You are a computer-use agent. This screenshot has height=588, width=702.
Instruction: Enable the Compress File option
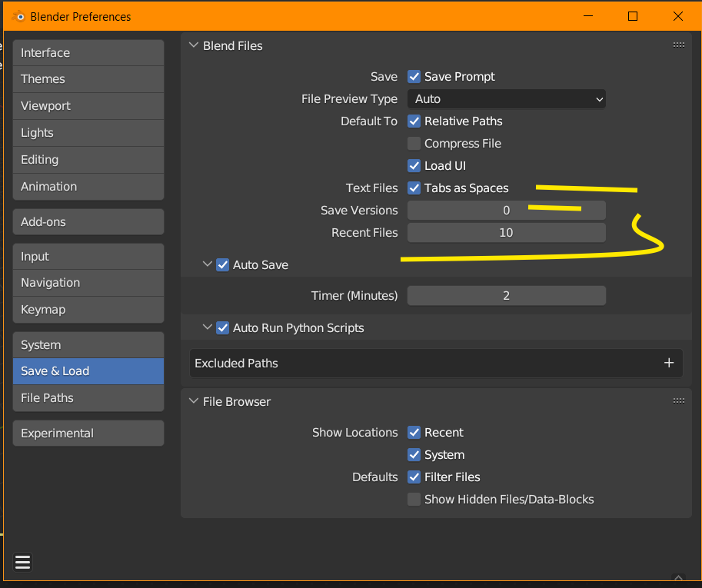tap(414, 144)
